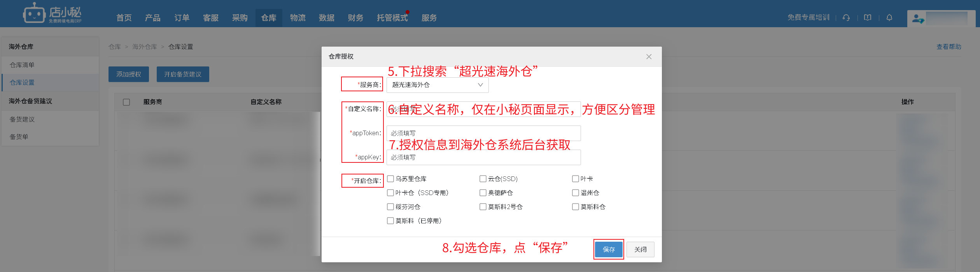Click the 查看帮助 link
Screen dimensions: 980x272
point(949,47)
